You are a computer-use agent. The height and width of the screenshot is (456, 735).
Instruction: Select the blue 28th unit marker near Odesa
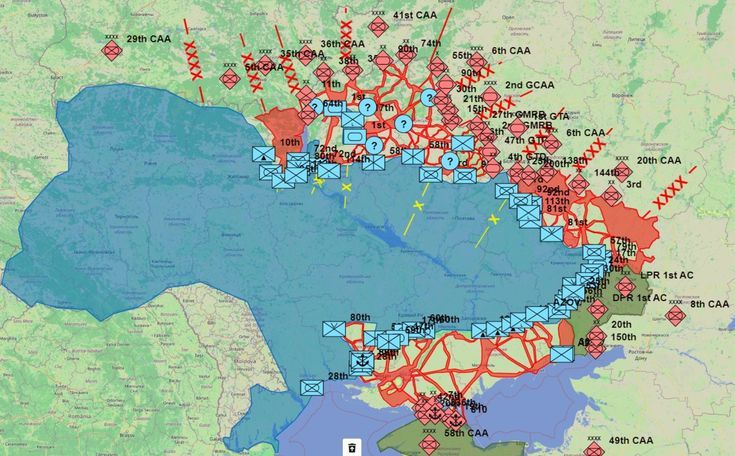click(312, 388)
